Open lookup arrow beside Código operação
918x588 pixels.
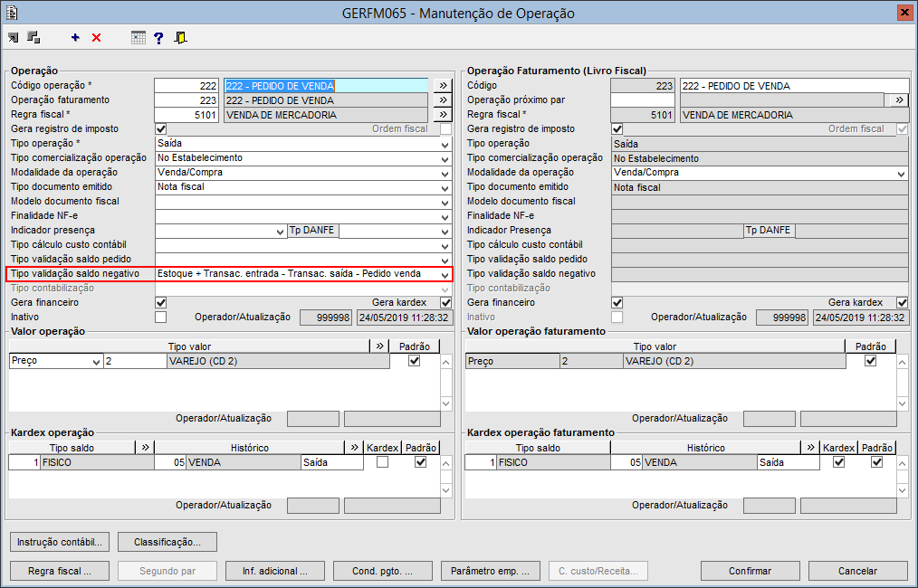coord(444,85)
